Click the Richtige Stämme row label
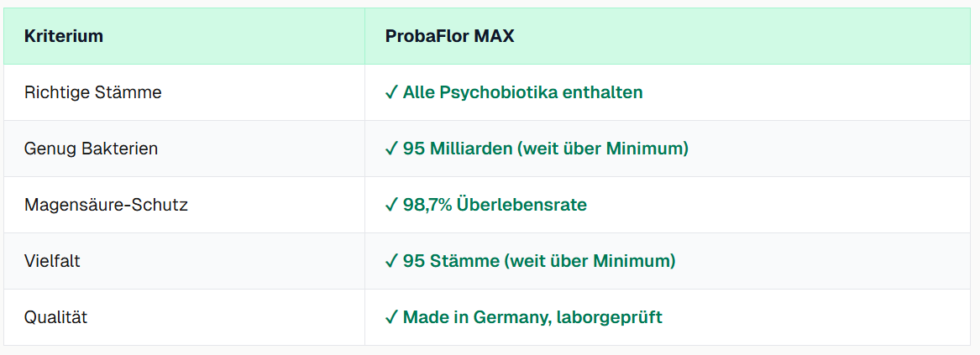980x355 pixels. pyautogui.click(x=93, y=92)
